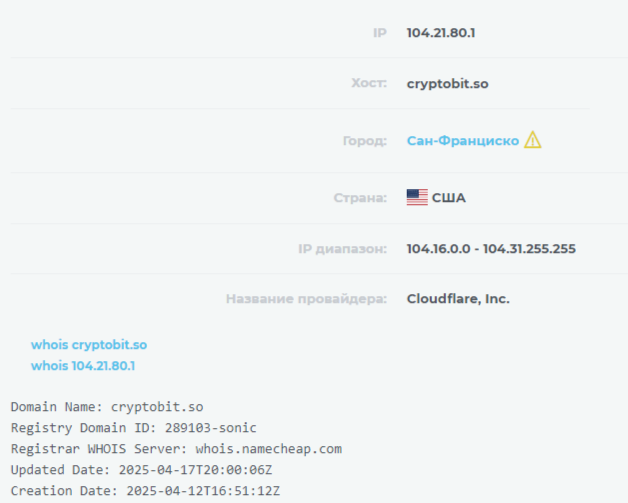This screenshot has height=503, width=628.
Task: Click the Название провайдера: label
Action: pyautogui.click(x=306, y=299)
